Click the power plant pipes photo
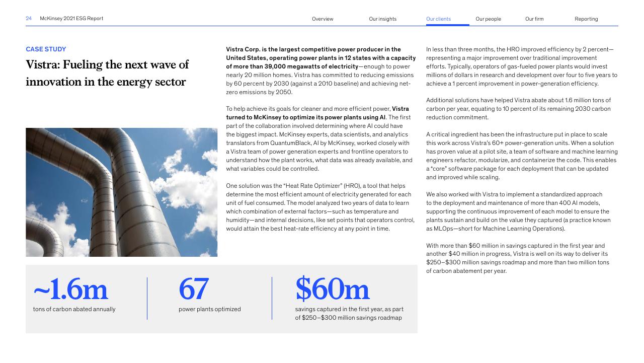 click(122, 192)
